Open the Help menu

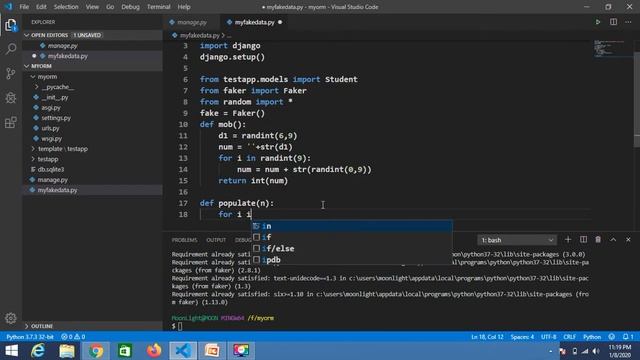(184, 7)
